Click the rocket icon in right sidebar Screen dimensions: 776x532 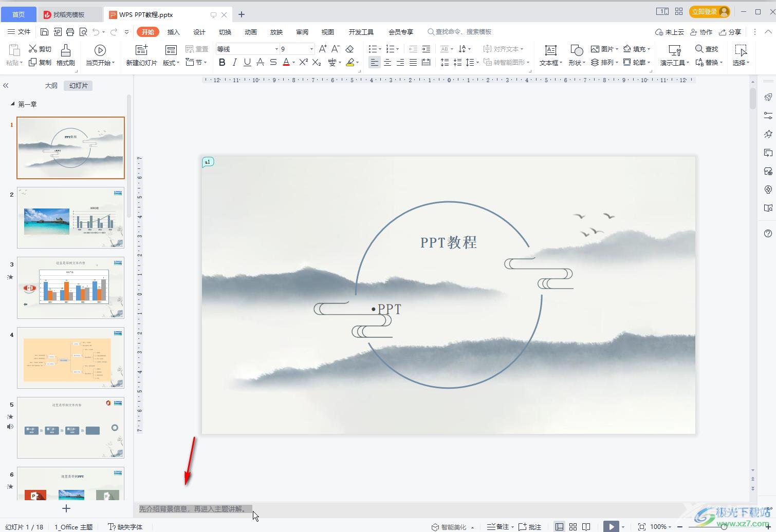[768, 97]
